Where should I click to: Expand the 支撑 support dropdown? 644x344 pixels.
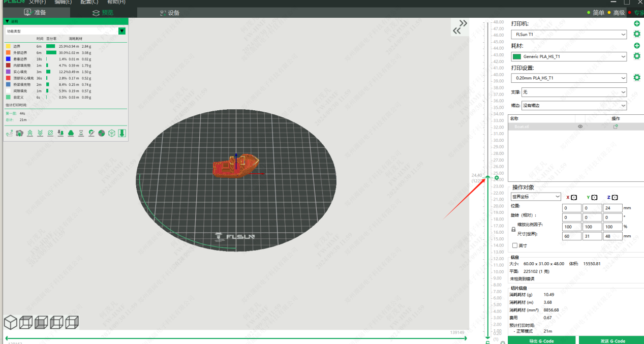point(574,92)
